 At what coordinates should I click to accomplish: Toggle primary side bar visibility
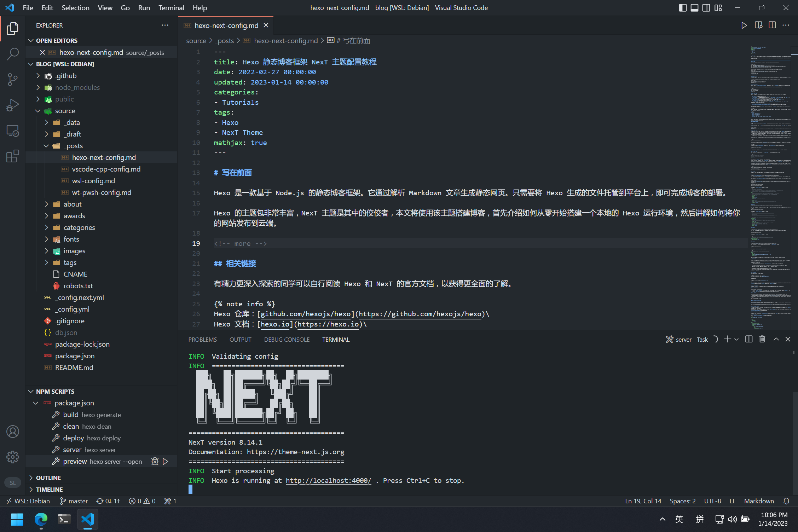(683, 8)
